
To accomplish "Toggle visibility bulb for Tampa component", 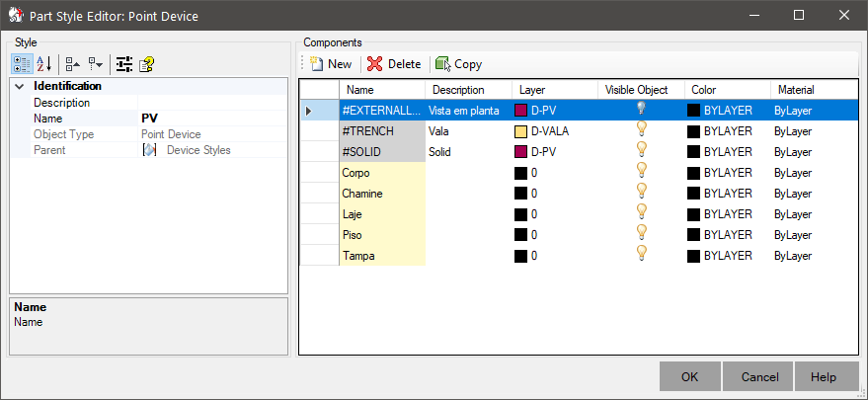I will [641, 254].
